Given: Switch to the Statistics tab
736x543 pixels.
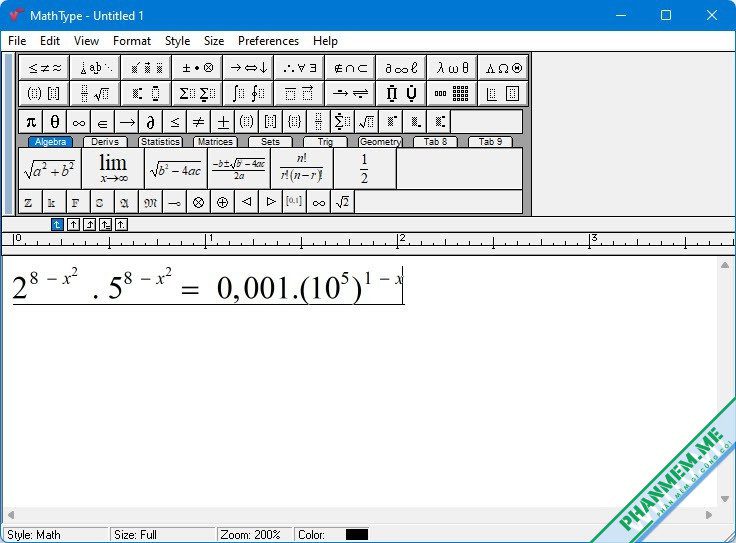Looking at the screenshot, I should [x=160, y=142].
